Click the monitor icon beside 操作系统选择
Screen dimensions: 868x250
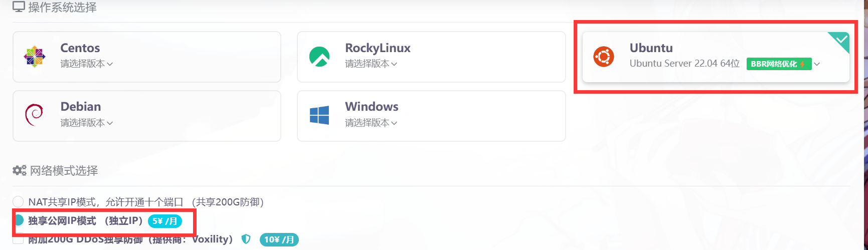click(x=19, y=7)
